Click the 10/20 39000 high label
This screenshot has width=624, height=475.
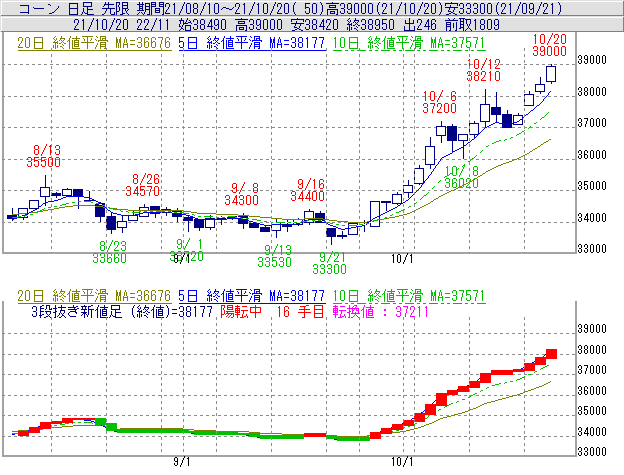coord(550,45)
